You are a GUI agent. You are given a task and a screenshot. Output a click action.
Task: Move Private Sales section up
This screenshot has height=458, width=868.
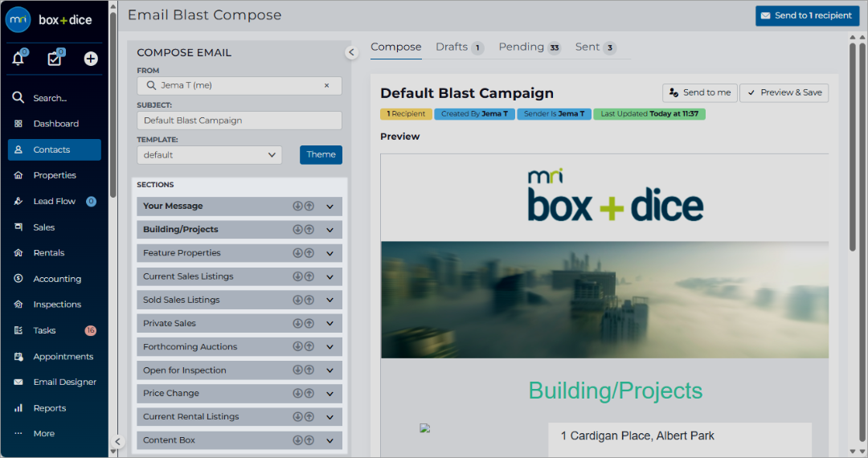pos(309,323)
